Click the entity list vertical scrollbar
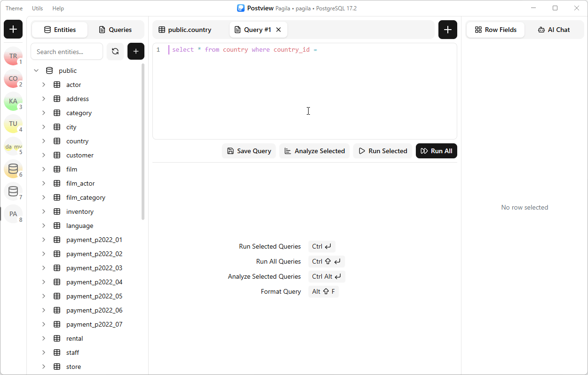The width and height of the screenshot is (588, 375). [x=143, y=141]
